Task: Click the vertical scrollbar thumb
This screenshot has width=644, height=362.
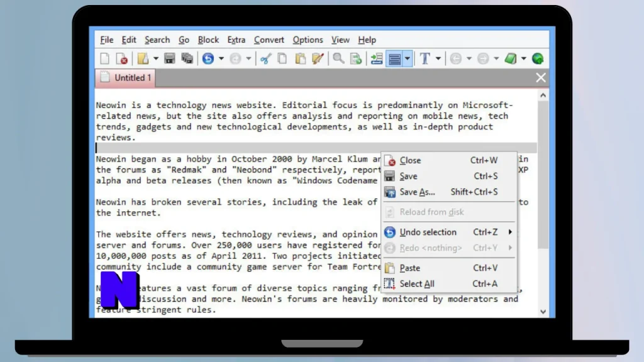Action: (543, 175)
